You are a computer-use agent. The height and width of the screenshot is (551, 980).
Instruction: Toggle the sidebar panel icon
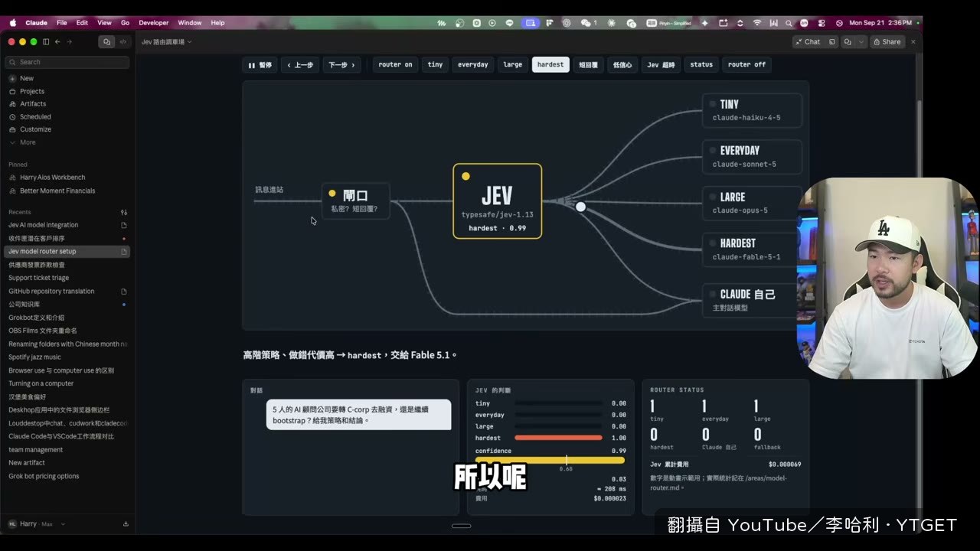[46, 41]
